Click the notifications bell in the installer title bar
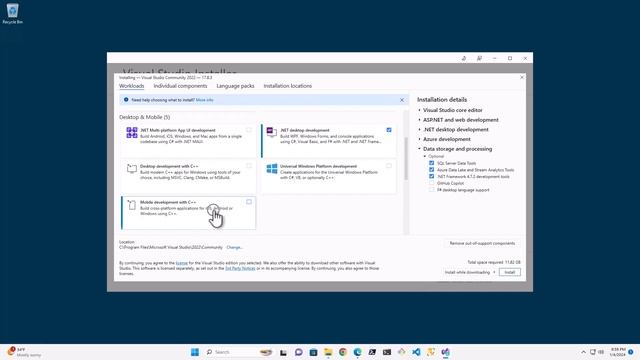This screenshot has height=360, width=640. [464, 58]
